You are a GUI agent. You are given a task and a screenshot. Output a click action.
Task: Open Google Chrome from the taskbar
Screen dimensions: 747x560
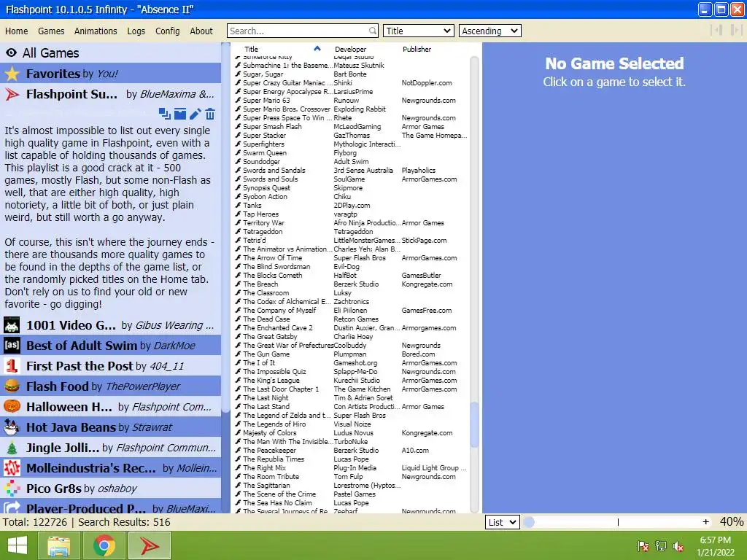[104, 545]
